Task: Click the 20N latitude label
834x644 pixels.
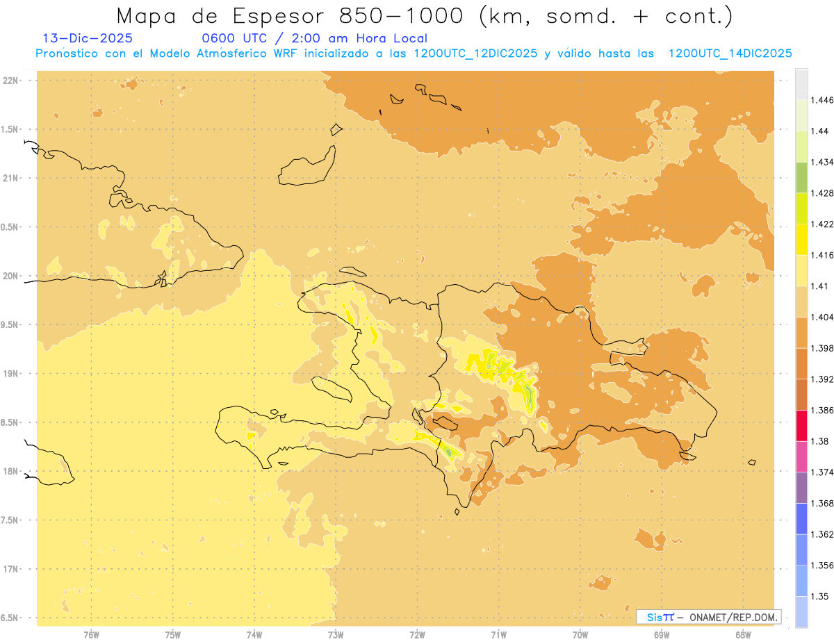Action: pos(10,276)
